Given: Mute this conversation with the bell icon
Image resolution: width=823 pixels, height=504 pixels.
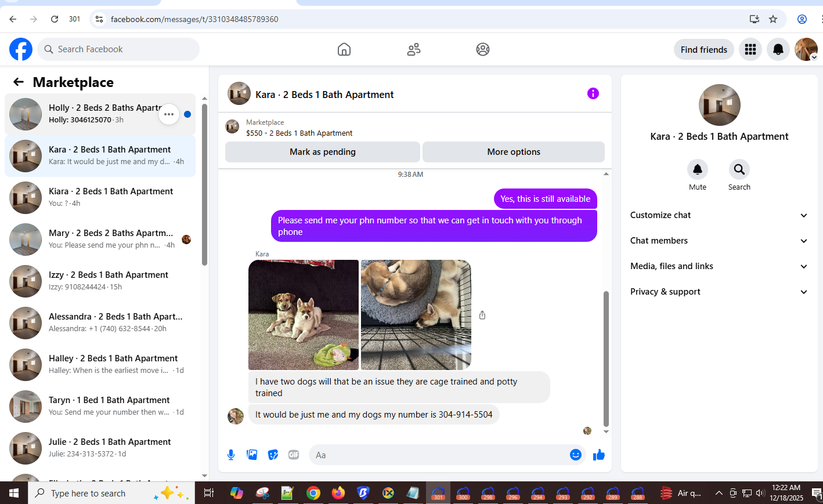Looking at the screenshot, I should point(698,169).
